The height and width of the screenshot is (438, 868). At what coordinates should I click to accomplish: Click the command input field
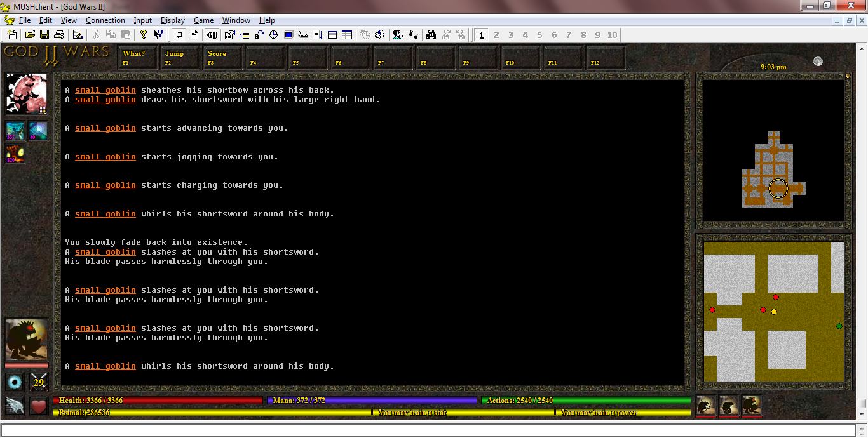pos(428,430)
